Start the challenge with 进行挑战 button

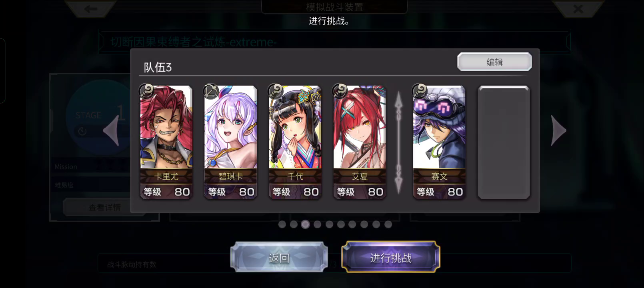coord(391,258)
